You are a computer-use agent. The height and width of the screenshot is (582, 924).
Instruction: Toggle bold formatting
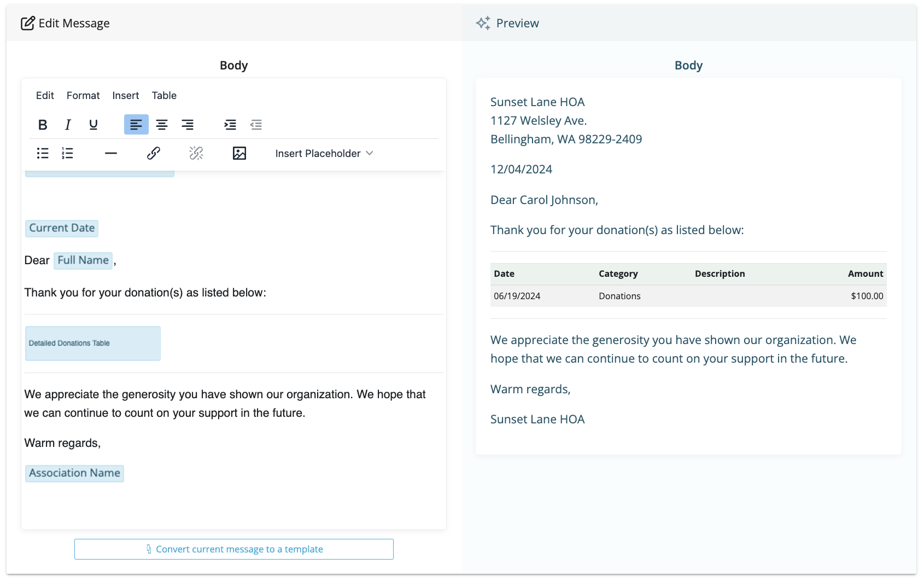[x=43, y=125]
